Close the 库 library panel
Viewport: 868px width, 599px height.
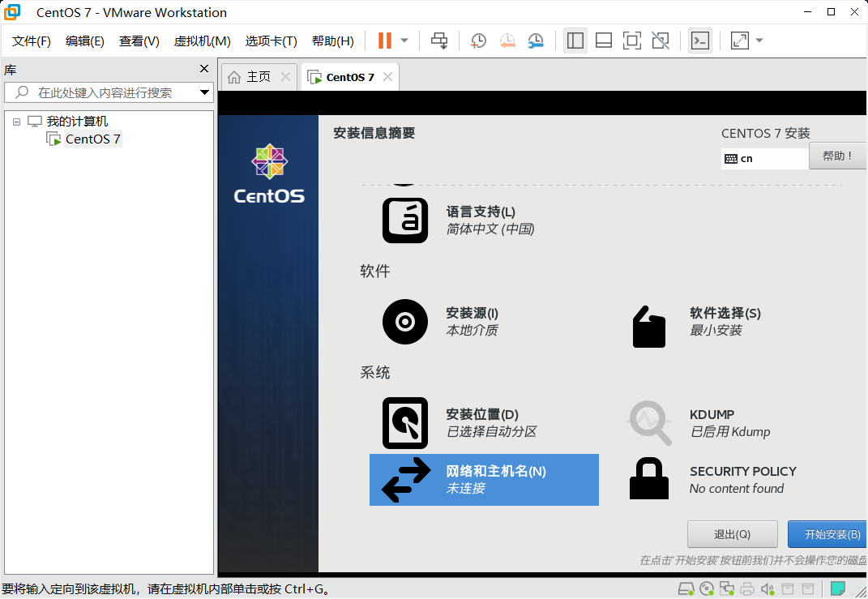point(204,69)
